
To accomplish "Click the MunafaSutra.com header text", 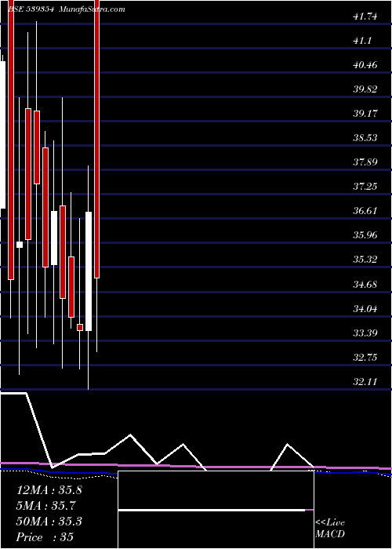I will point(92,9).
